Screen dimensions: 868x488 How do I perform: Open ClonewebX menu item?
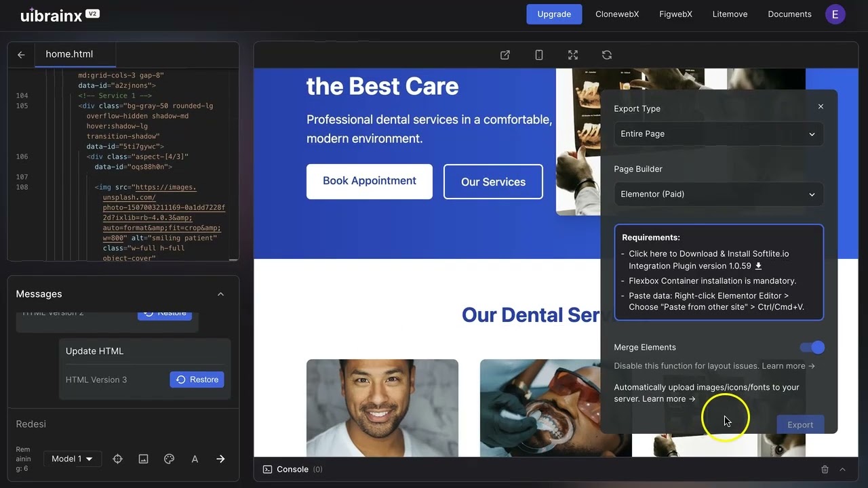(617, 14)
